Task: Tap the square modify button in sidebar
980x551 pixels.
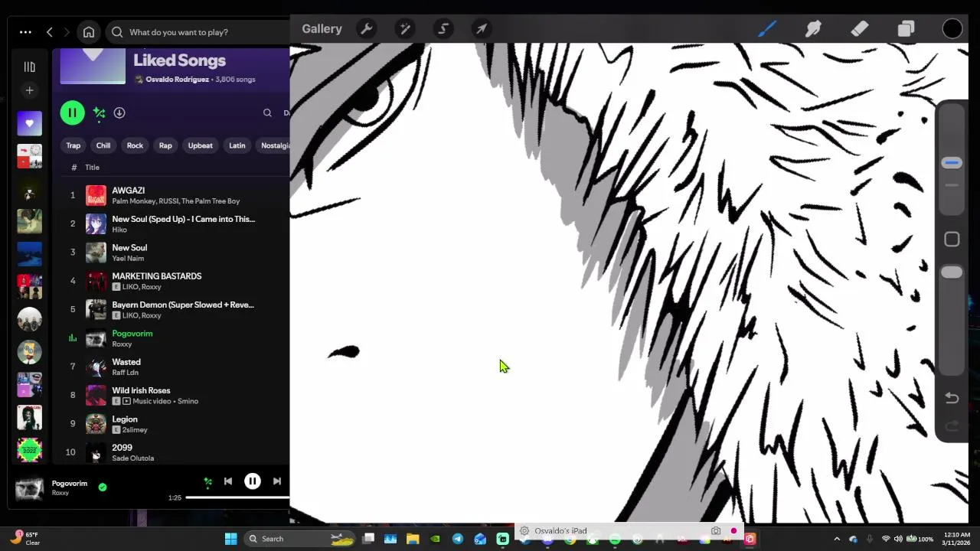Action: (952, 240)
